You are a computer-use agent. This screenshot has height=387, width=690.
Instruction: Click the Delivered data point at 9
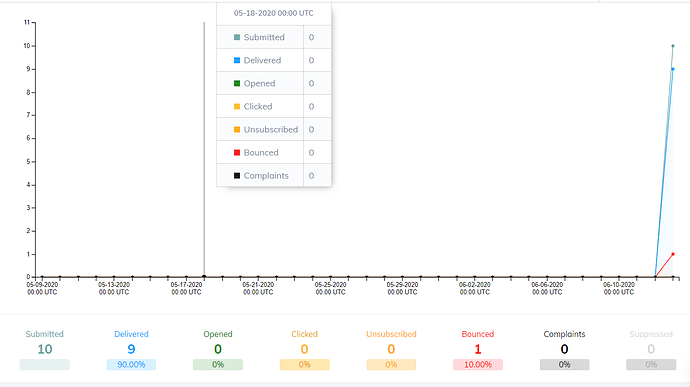[x=673, y=69]
